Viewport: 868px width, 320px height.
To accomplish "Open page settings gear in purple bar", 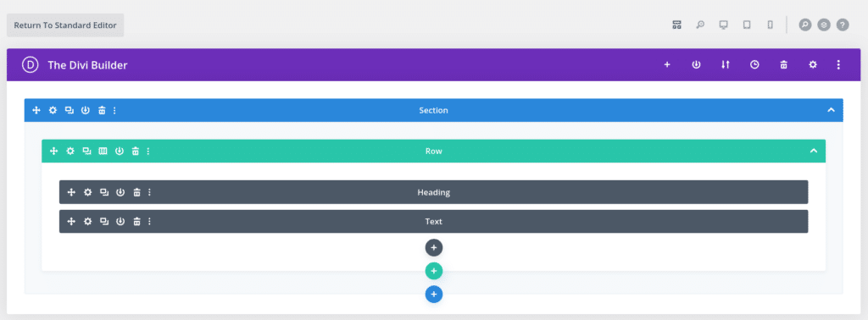I will pos(813,64).
